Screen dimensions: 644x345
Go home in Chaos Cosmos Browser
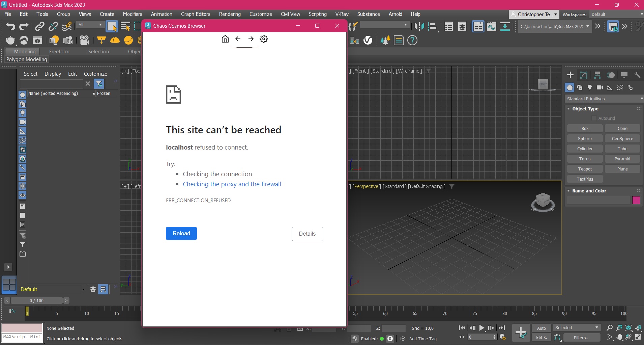click(x=225, y=39)
